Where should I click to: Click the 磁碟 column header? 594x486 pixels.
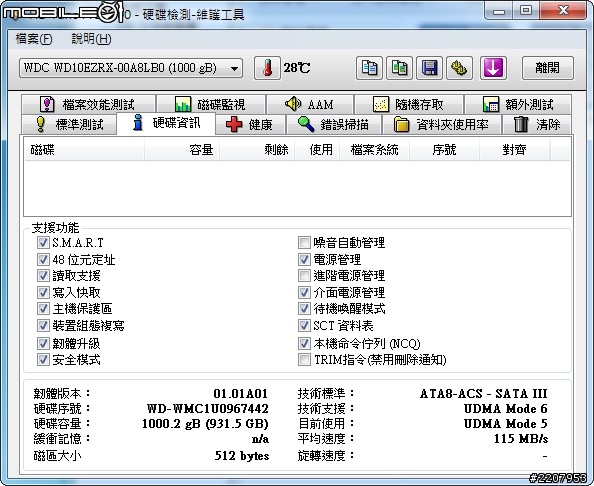point(84,150)
